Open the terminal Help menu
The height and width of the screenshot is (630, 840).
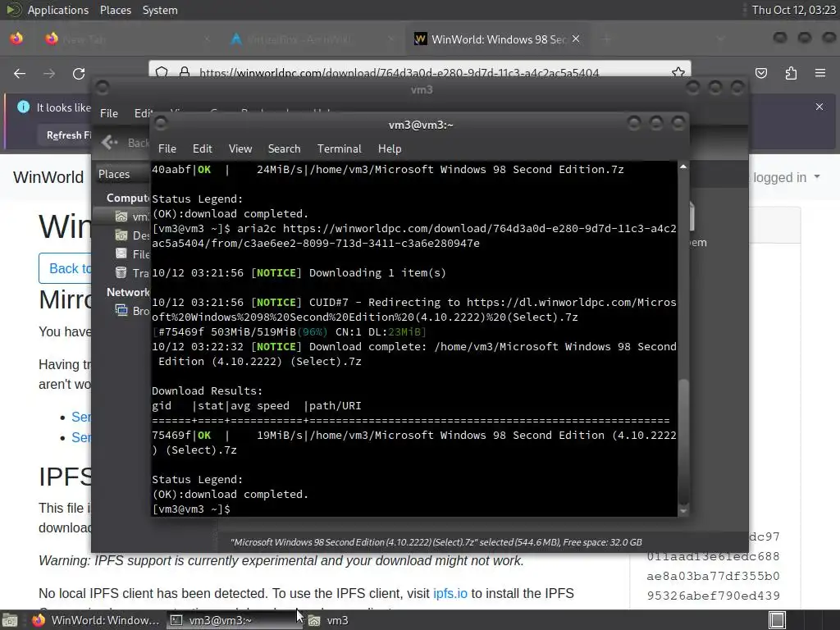(x=390, y=149)
